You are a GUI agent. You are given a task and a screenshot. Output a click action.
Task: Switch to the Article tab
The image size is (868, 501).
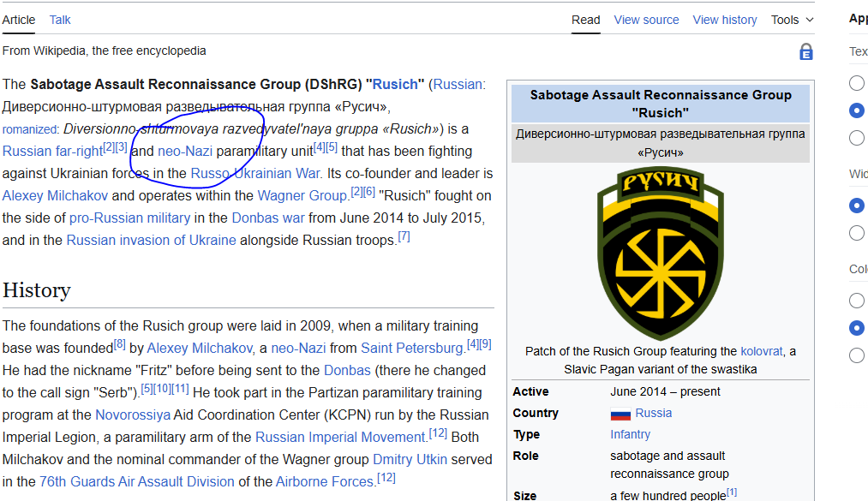(18, 20)
